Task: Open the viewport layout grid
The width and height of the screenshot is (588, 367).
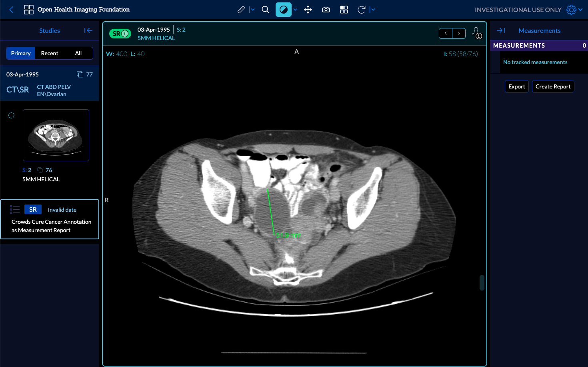Action: tap(344, 10)
